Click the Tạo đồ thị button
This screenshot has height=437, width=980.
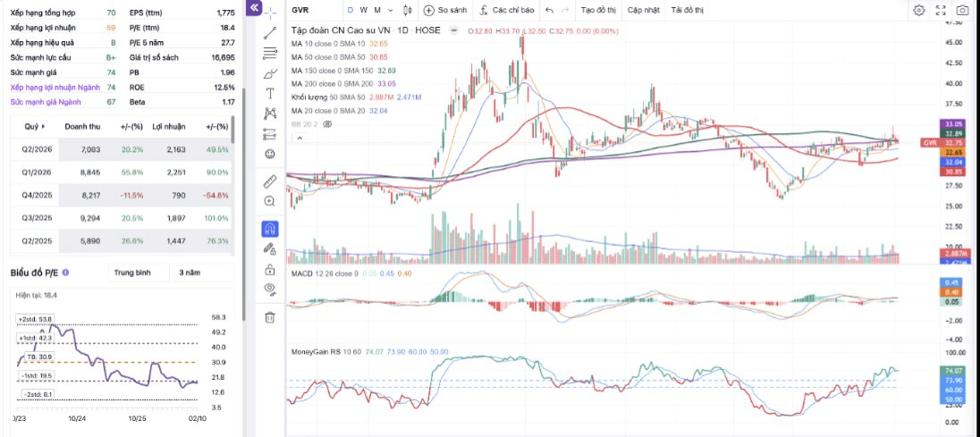click(x=598, y=10)
